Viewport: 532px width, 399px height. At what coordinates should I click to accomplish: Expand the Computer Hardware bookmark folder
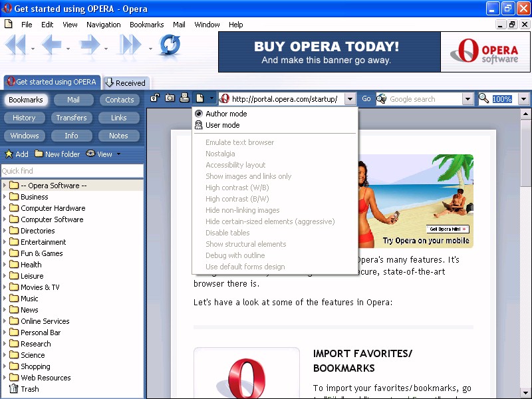point(5,207)
